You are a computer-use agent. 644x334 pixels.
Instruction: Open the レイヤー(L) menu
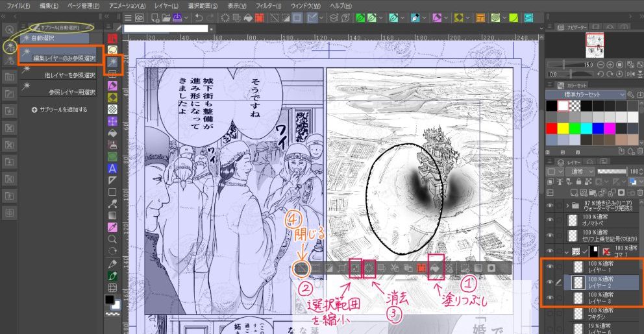166,6
